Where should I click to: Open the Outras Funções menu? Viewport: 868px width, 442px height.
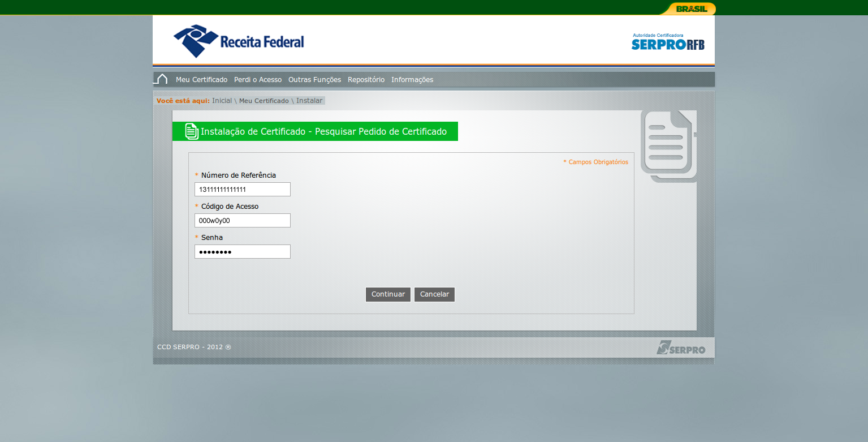(314, 80)
